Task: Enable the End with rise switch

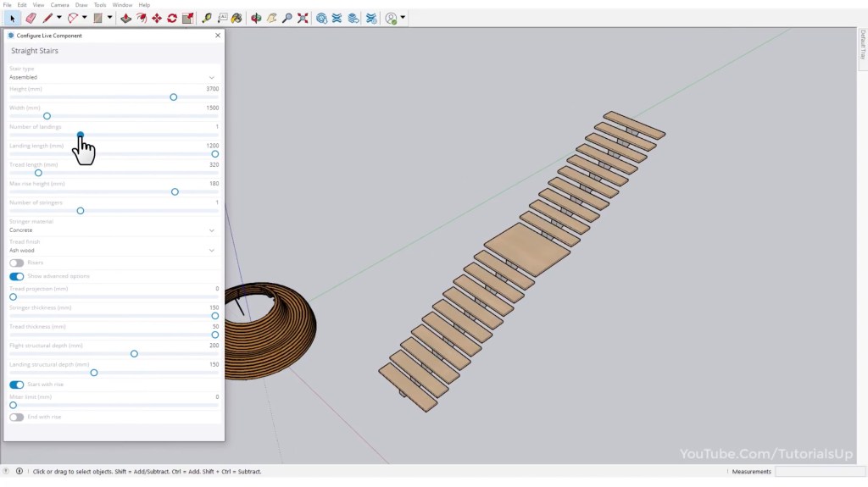Action: (16, 418)
